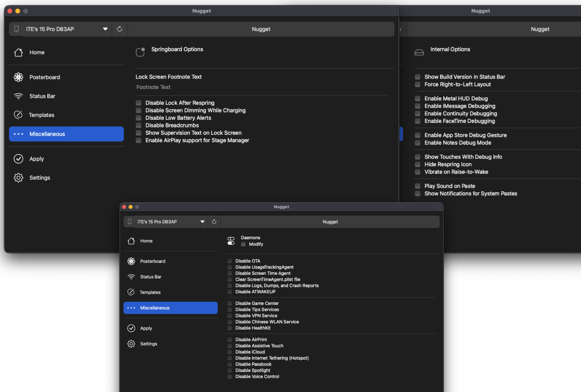Click Settings gear icon in the back-left window
Screen dimensions: 581x392
click(18, 178)
